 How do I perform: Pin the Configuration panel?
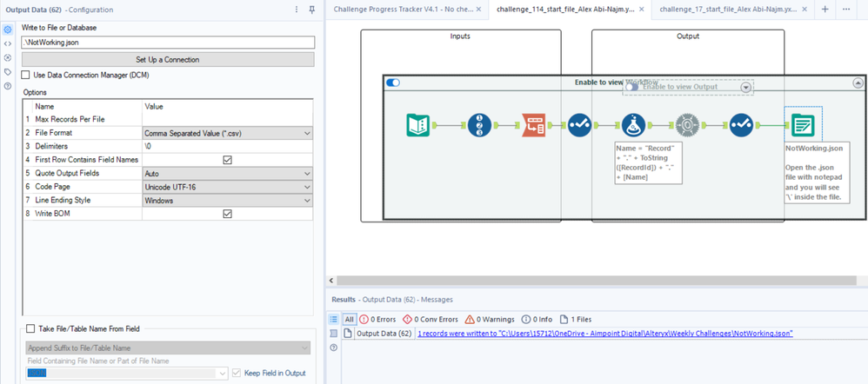pos(311,10)
